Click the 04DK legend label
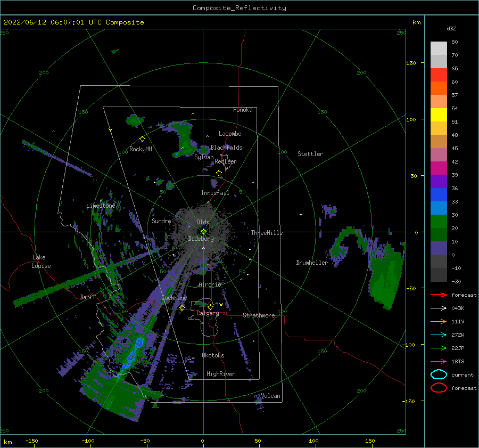 (x=458, y=308)
